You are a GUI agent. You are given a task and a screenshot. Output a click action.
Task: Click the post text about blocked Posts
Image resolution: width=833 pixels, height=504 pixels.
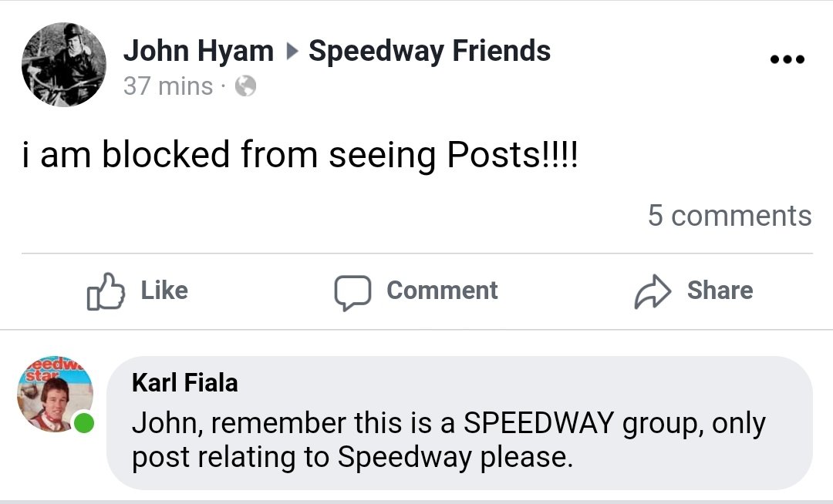point(299,155)
